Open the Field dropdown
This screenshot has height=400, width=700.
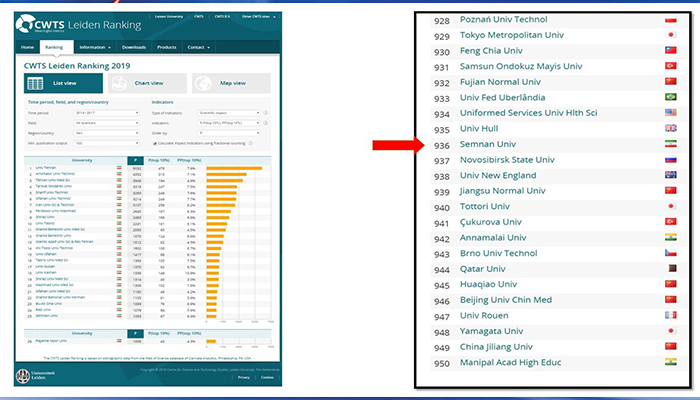click(x=106, y=123)
